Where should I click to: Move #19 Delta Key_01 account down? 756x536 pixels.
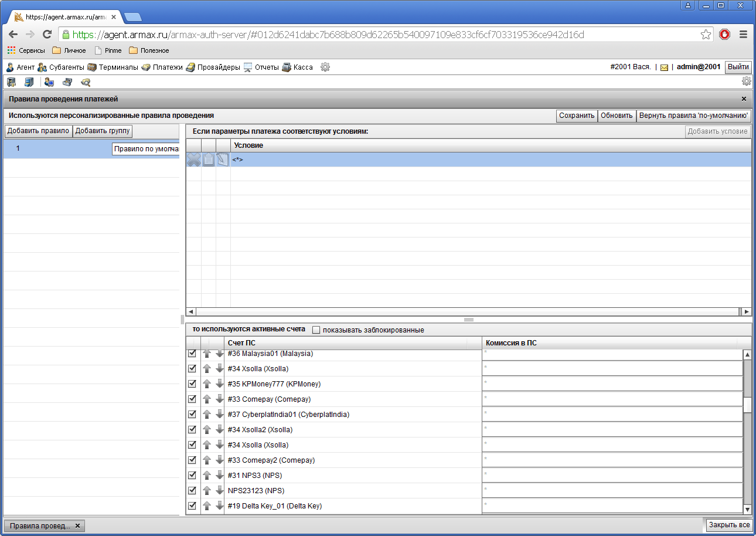pos(219,506)
